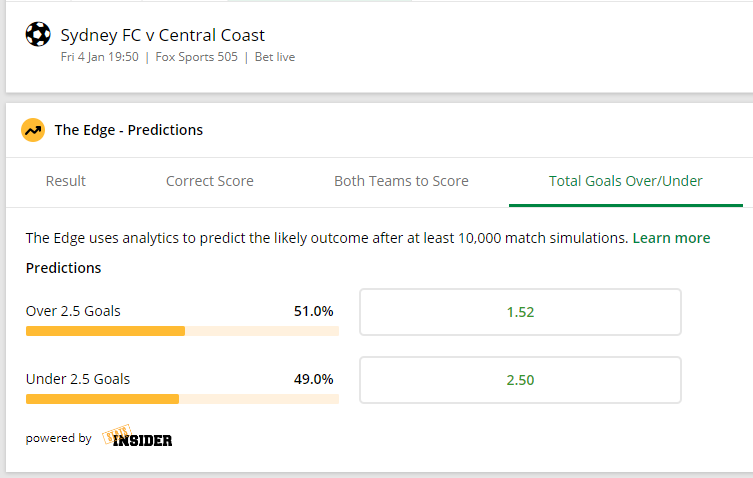The image size is (753, 478).
Task: Bet on Over 2.5 Goals at 1.52
Action: (521, 312)
